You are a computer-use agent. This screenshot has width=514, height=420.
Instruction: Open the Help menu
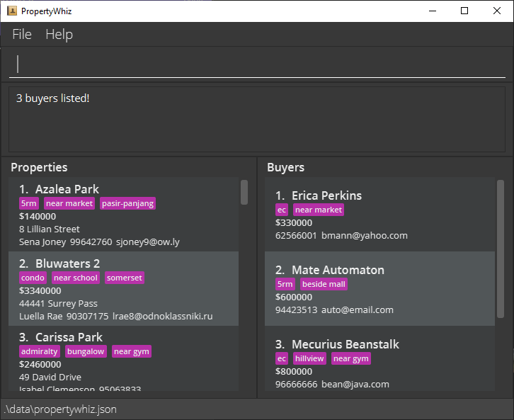click(59, 35)
